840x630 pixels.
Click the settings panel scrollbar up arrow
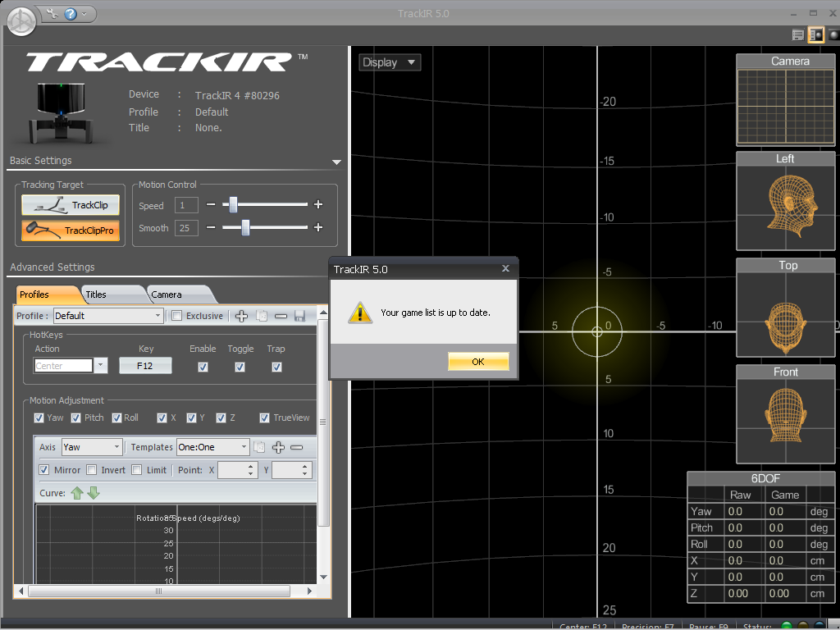pyautogui.click(x=323, y=313)
